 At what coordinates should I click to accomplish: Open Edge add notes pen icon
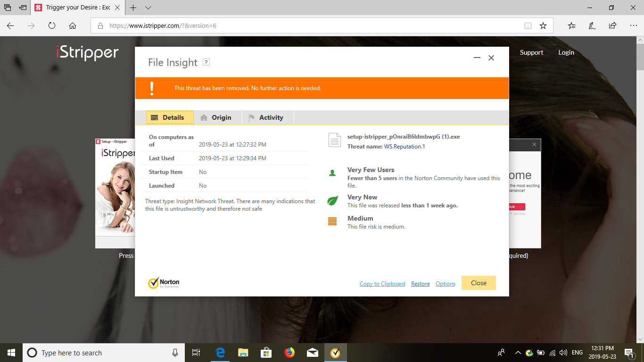592,26
